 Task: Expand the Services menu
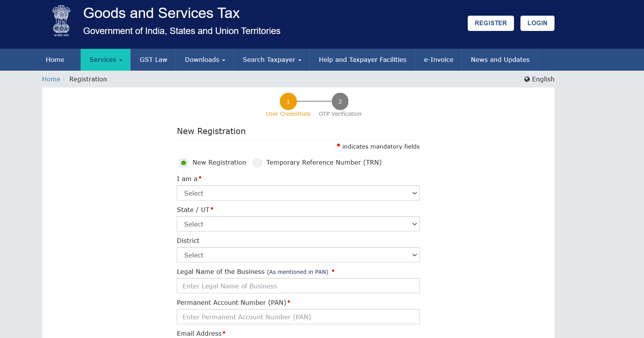106,60
